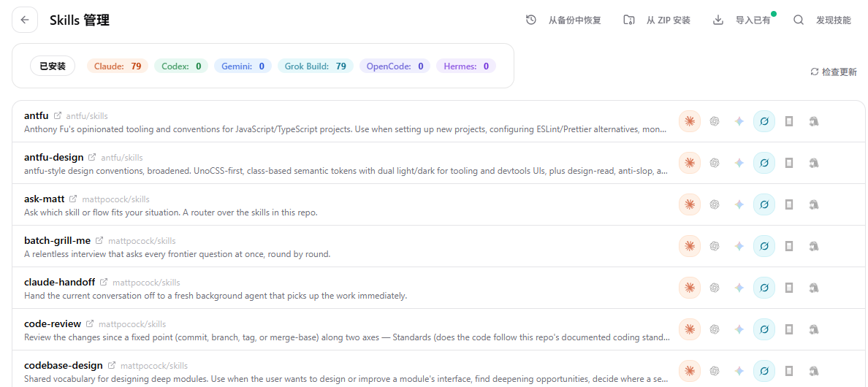Image resolution: width=868 pixels, height=387 pixels.
Task: Open external link icon beside antfu
Action: coord(58,116)
